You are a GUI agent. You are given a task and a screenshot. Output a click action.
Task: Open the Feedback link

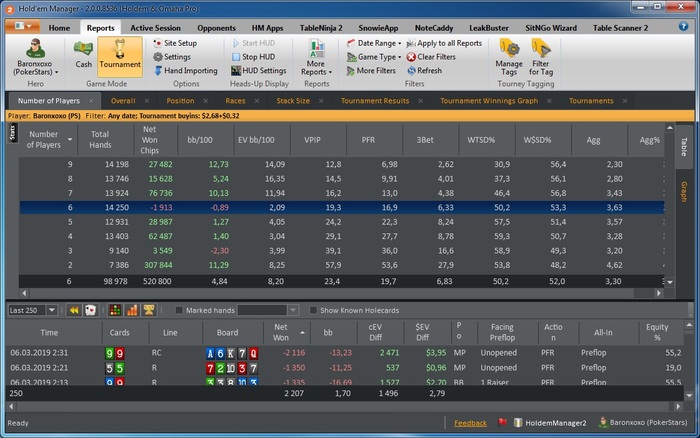470,423
